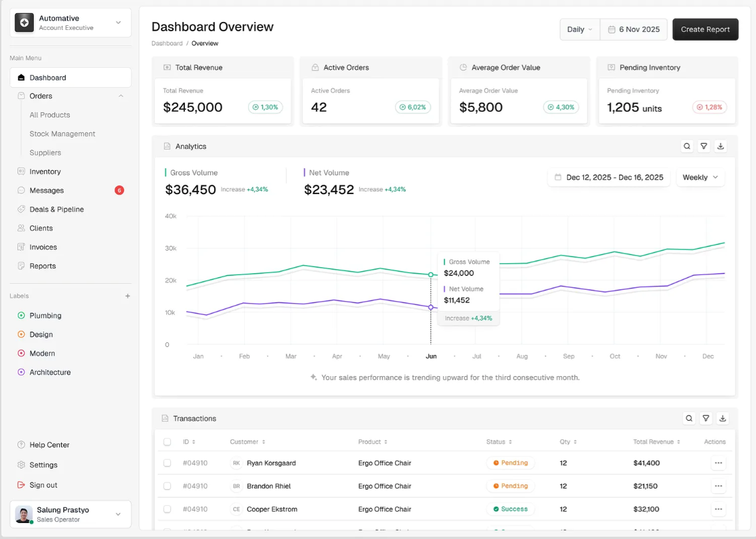Click the Messages badge showing 6
Screen dimensions: 756x539
119,191
